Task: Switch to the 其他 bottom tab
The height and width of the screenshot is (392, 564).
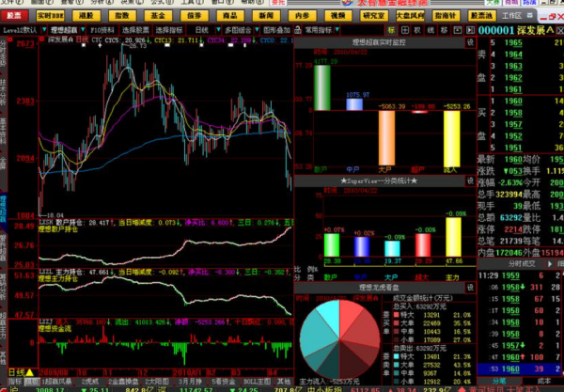Action: 284,382
